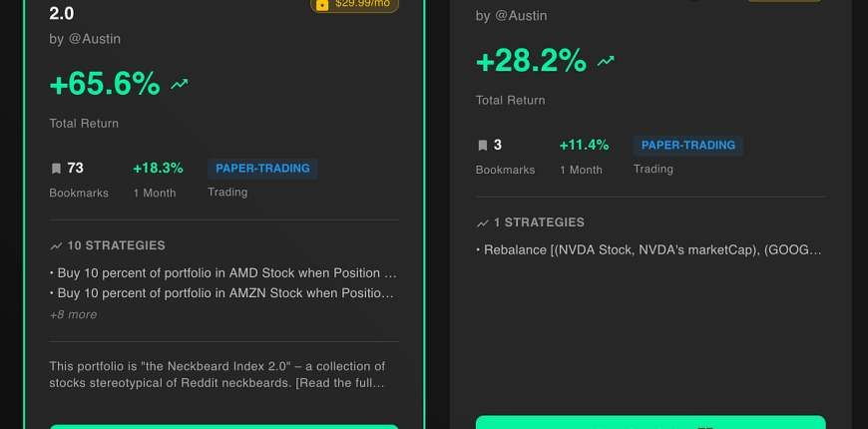
Task: Open the AMD Stock strategy line
Action: pyautogui.click(x=223, y=273)
